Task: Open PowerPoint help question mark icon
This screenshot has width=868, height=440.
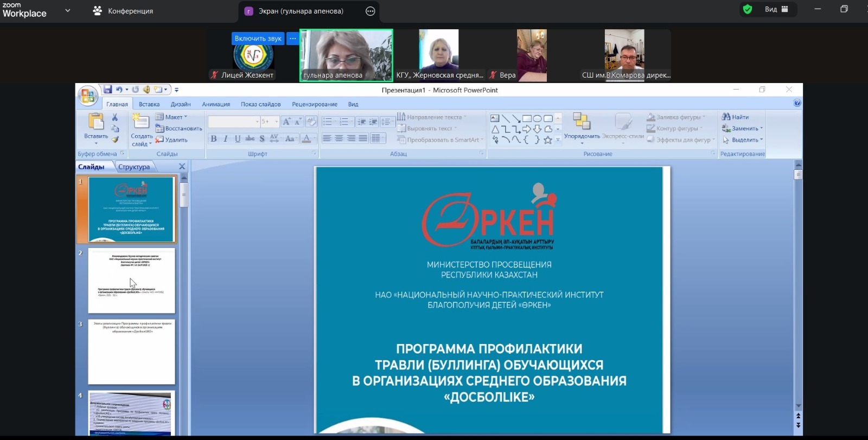Action: pyautogui.click(x=797, y=103)
